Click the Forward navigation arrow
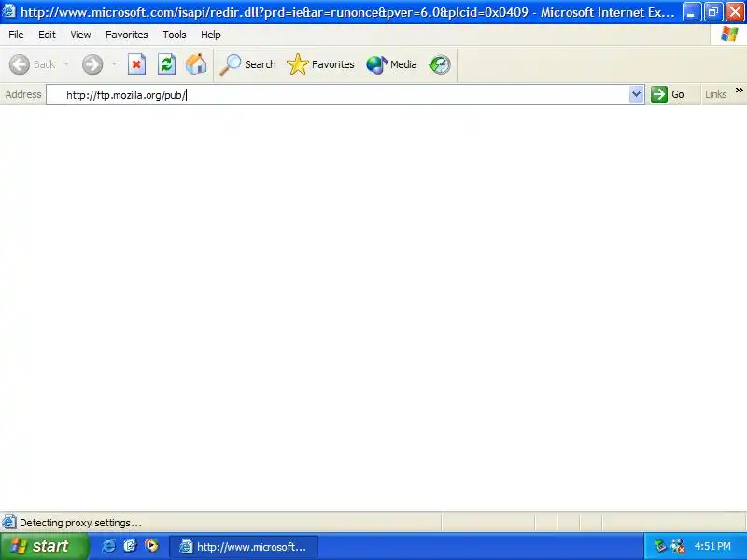This screenshot has height=560, width=747. point(92,64)
